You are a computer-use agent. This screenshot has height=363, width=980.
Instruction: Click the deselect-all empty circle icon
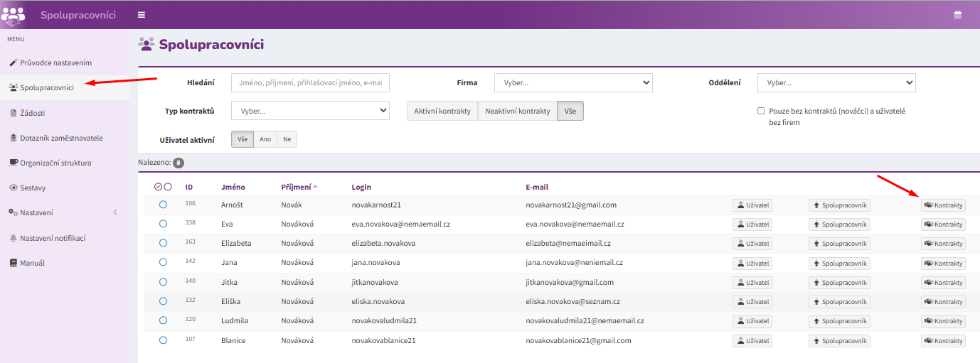(x=168, y=187)
